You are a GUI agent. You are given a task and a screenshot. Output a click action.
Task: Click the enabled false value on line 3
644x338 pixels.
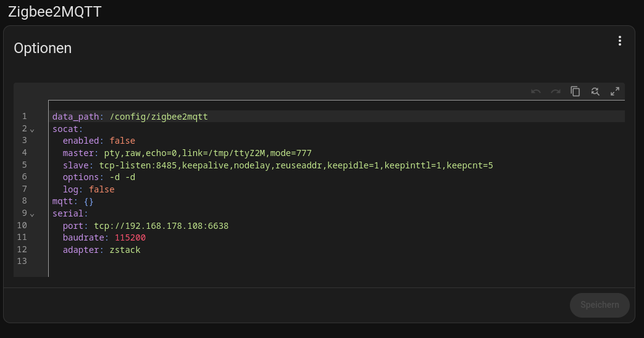[122, 141]
